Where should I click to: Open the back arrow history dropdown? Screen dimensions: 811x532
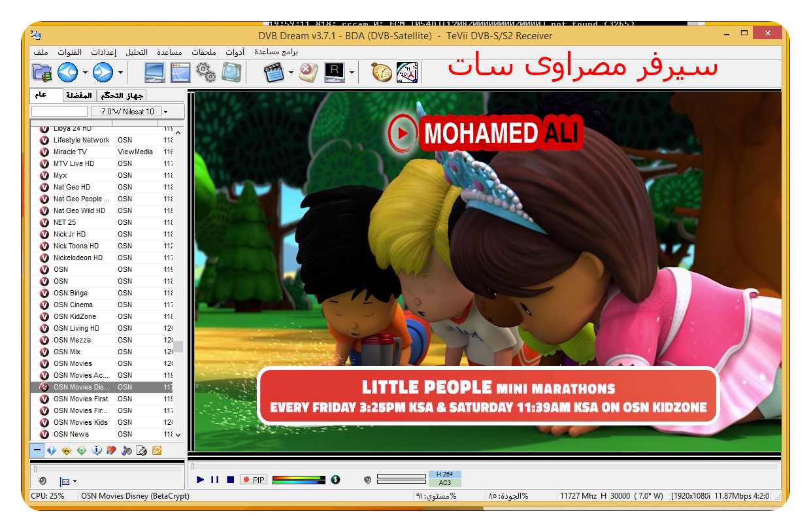tap(84, 73)
